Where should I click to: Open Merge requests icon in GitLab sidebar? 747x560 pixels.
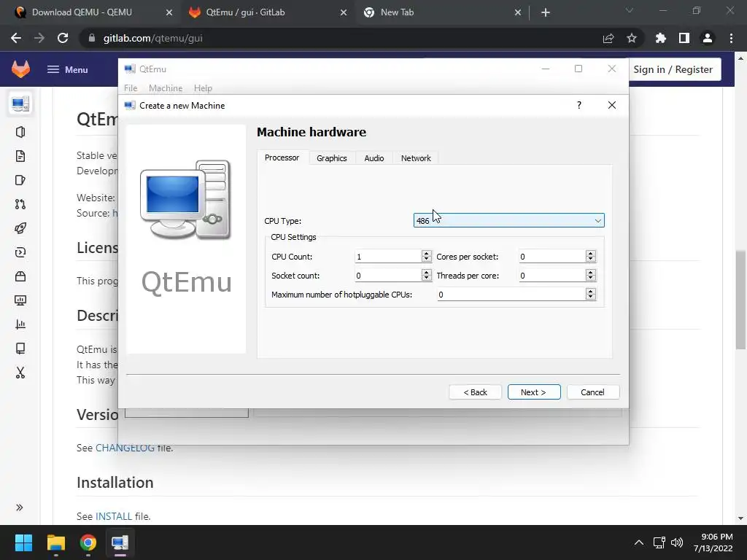[20, 204]
